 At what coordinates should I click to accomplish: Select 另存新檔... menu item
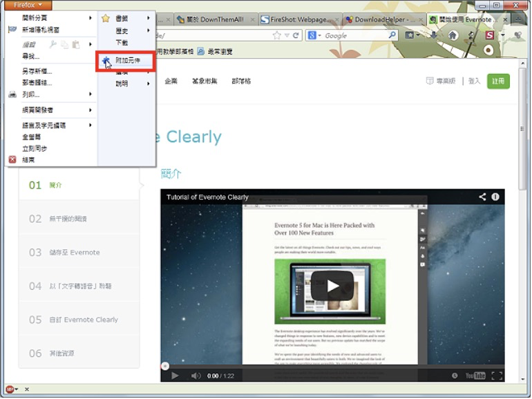(x=37, y=71)
